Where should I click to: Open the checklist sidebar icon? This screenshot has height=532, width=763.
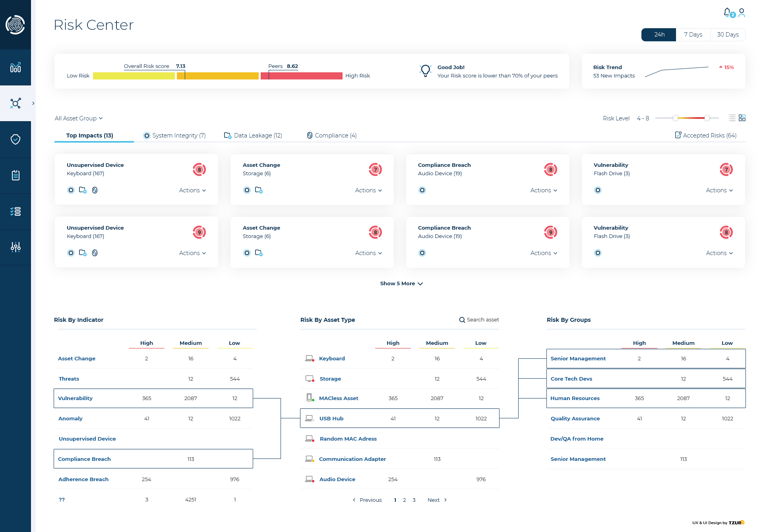click(15, 211)
